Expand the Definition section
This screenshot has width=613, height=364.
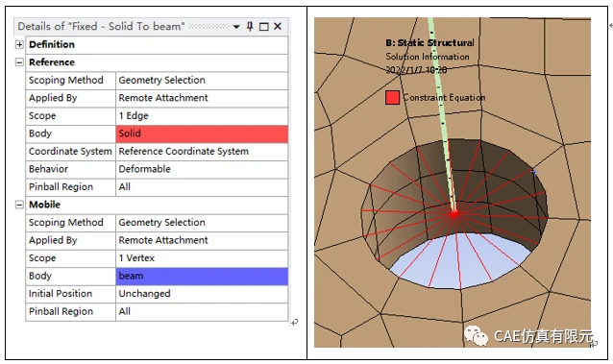tap(19, 44)
